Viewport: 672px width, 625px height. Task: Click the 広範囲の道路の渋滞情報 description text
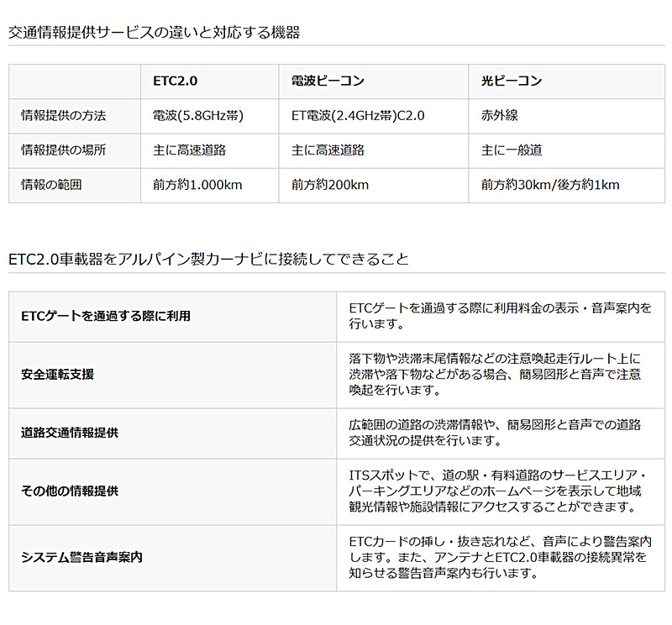(x=495, y=433)
